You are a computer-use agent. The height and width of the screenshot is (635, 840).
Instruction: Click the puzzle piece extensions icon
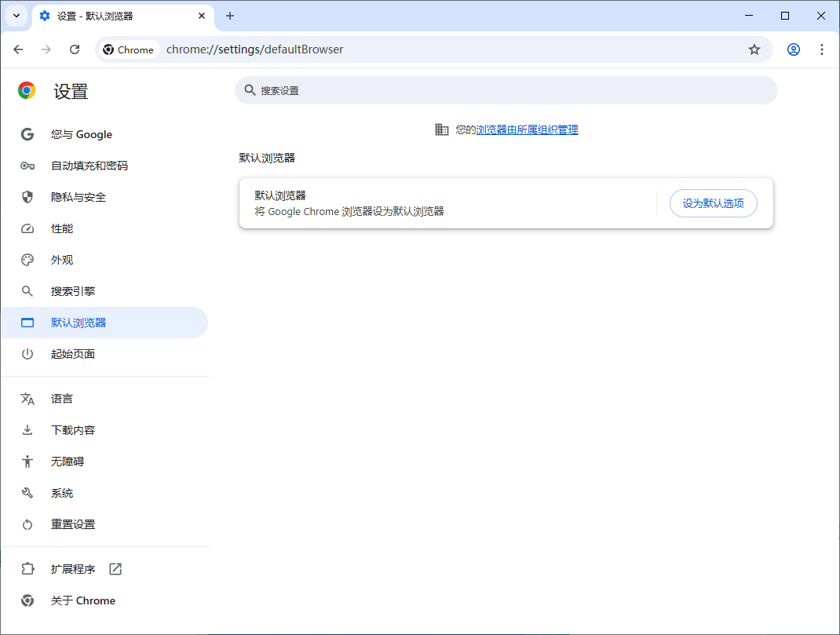[x=27, y=569]
